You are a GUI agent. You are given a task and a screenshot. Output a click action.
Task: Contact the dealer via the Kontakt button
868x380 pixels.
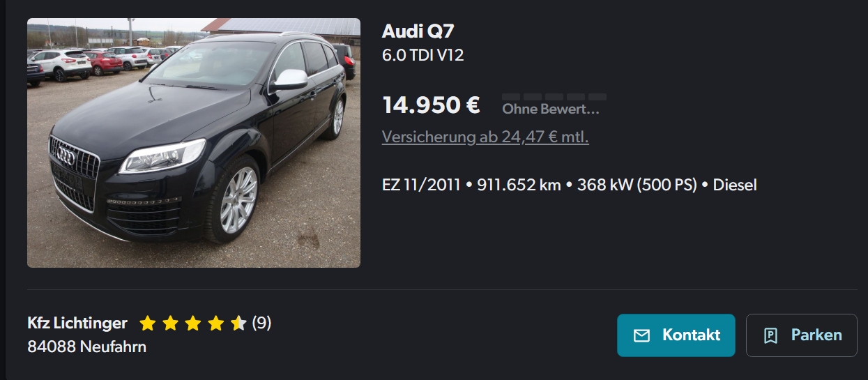676,335
